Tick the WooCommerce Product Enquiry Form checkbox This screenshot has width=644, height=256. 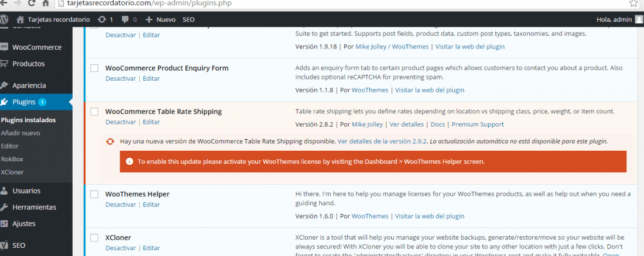(94, 68)
